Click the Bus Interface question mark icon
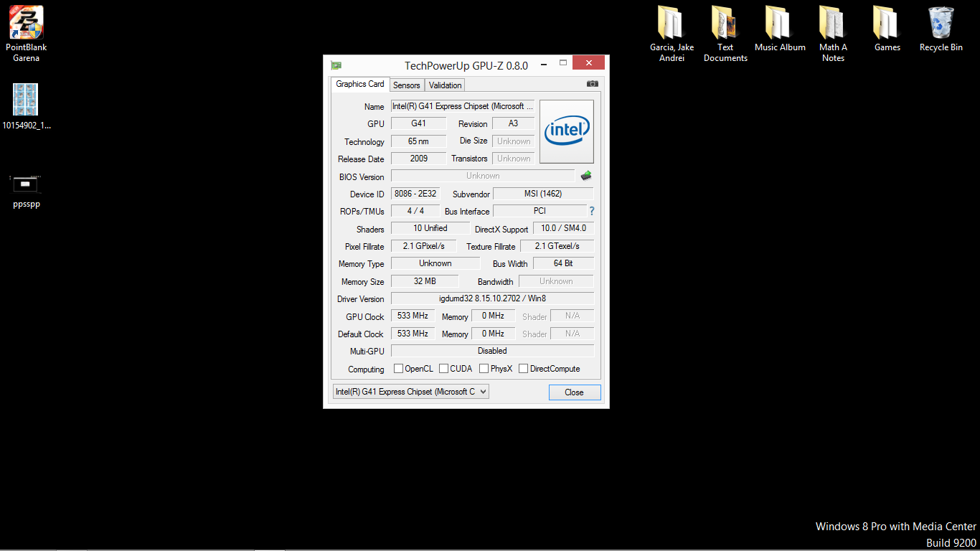 pyautogui.click(x=592, y=211)
